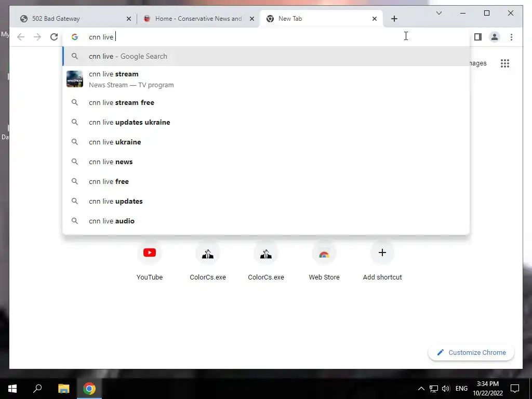Open the profile avatar menu
This screenshot has width=532, height=399.
[x=495, y=37]
